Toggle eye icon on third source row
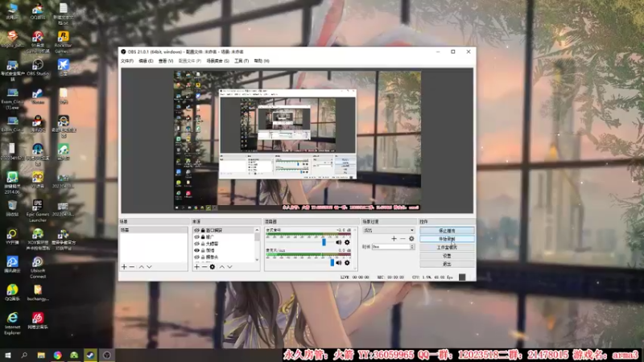644x362 pixels. (196, 244)
